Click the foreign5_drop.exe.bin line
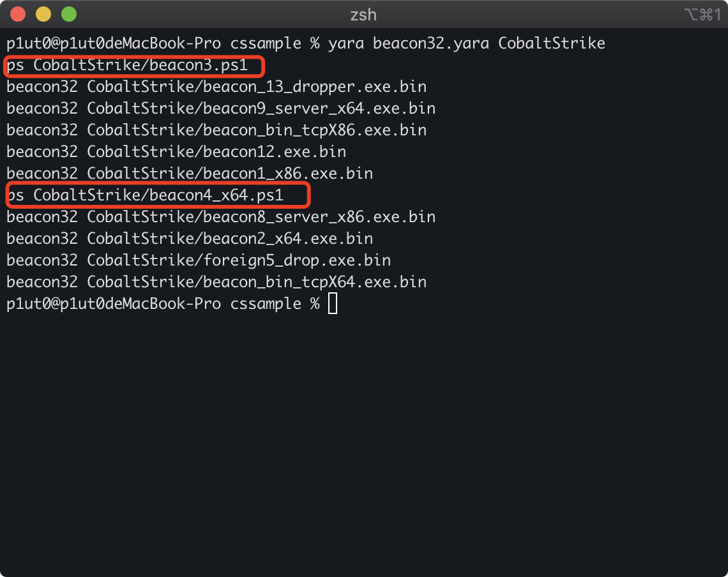This screenshot has width=728, height=577. [199, 260]
